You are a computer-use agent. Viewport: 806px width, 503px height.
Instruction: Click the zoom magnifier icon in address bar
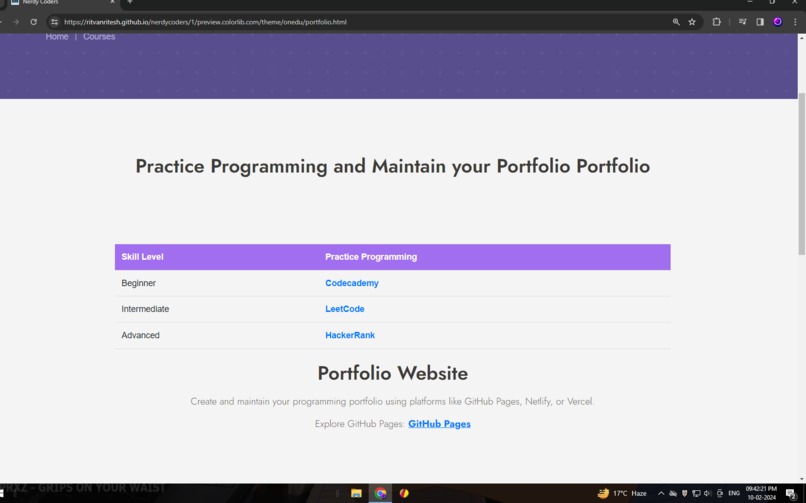coord(676,22)
